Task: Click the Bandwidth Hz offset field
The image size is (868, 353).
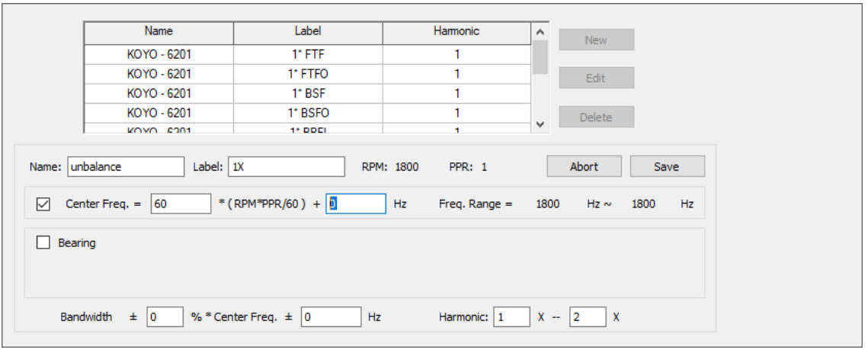Action: point(331,317)
